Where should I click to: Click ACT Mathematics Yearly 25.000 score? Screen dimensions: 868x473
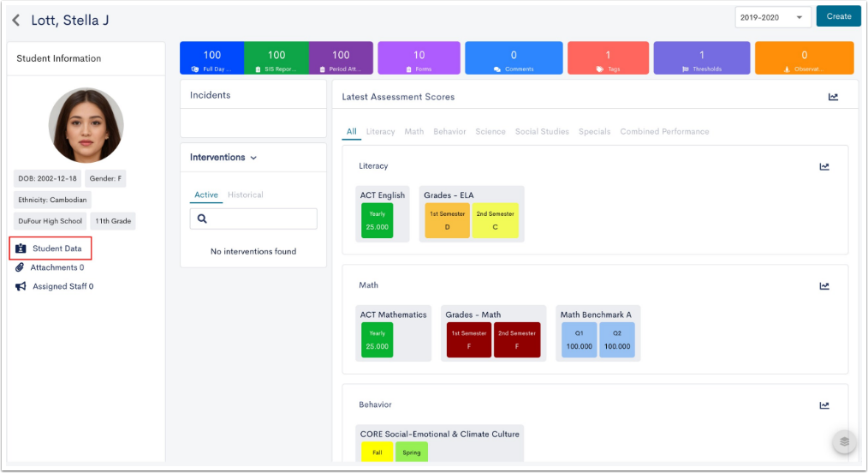click(377, 340)
